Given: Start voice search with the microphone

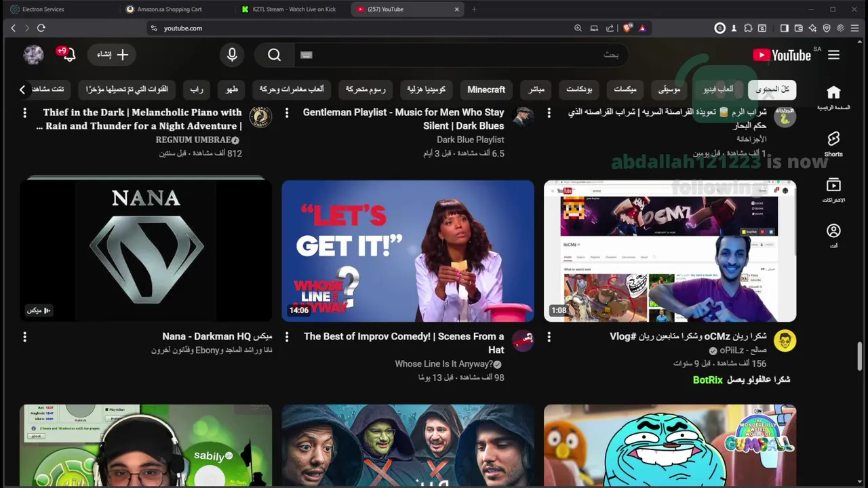Looking at the screenshot, I should point(232,55).
